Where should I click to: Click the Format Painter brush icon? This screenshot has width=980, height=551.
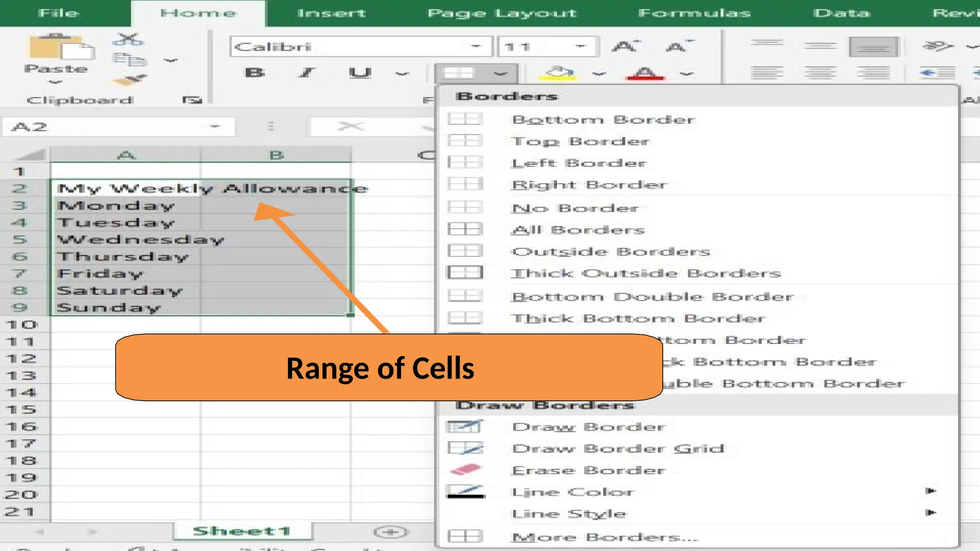point(129,80)
